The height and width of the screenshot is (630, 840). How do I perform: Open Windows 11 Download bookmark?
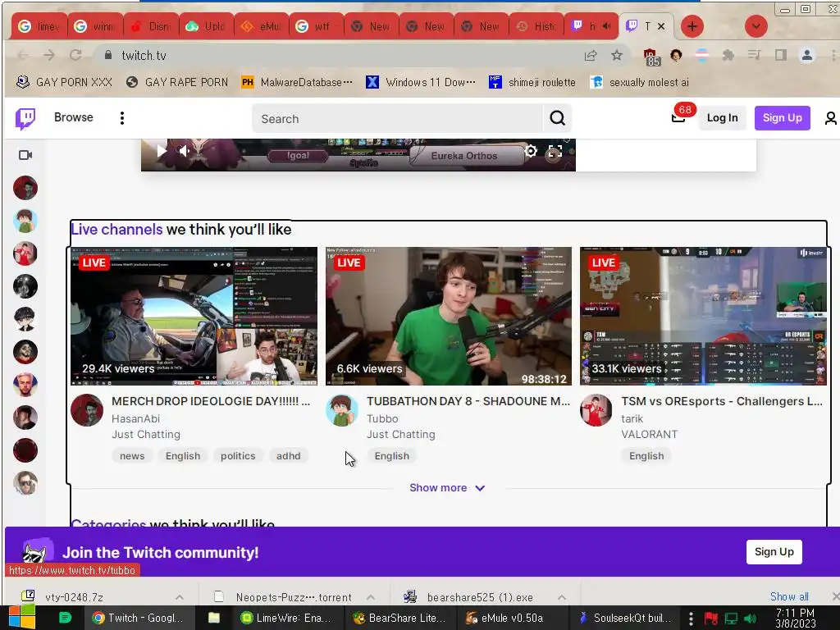click(421, 82)
